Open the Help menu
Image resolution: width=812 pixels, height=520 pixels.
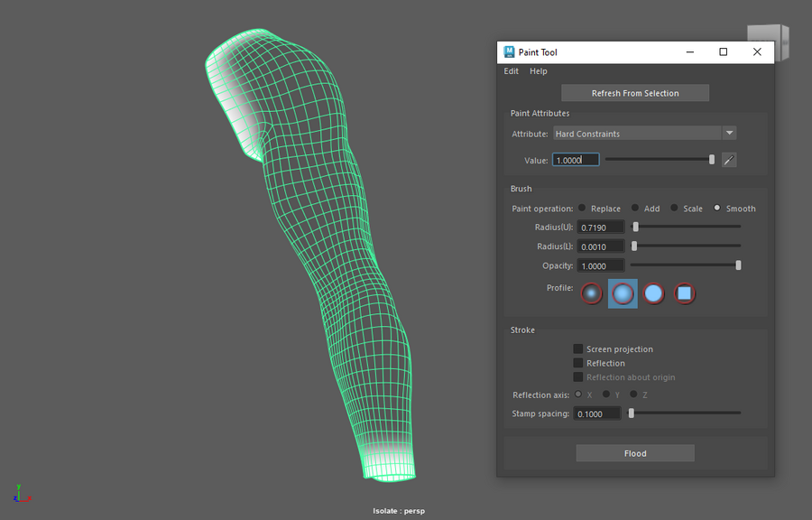pyautogui.click(x=539, y=71)
